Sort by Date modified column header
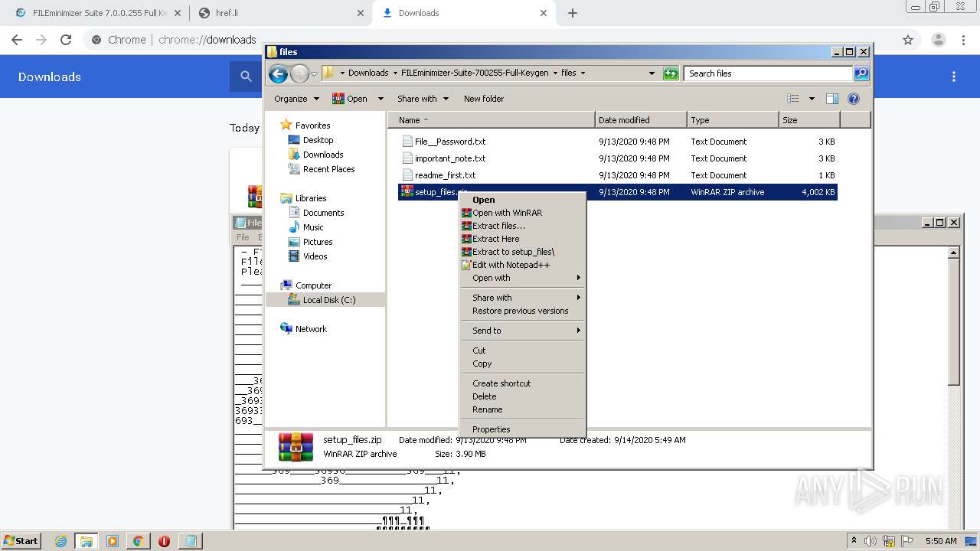Viewport: 980px width, 551px height. tap(641, 120)
